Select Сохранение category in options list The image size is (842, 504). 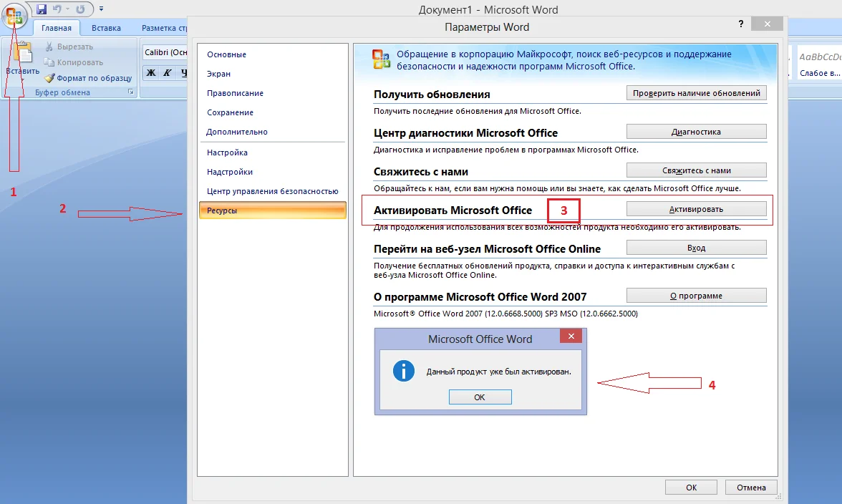272,112
